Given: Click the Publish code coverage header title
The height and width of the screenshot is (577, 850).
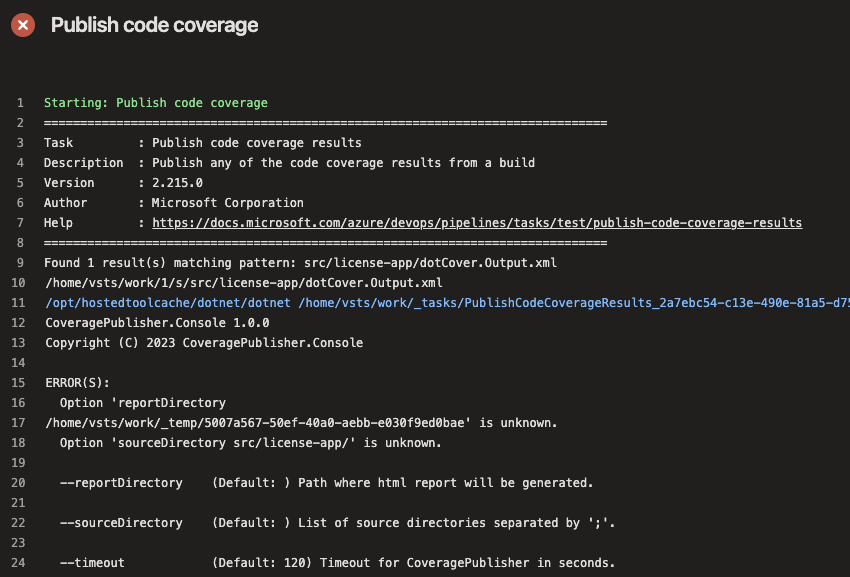Looking at the screenshot, I should click(153, 25).
